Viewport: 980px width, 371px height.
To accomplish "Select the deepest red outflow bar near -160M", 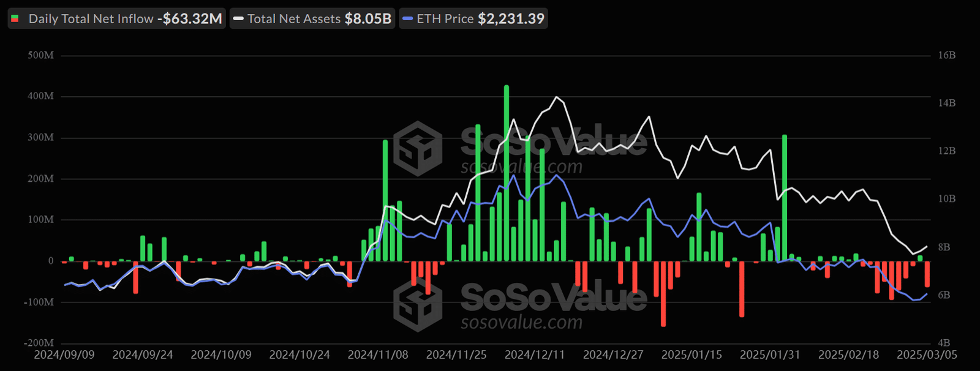I will (x=663, y=294).
